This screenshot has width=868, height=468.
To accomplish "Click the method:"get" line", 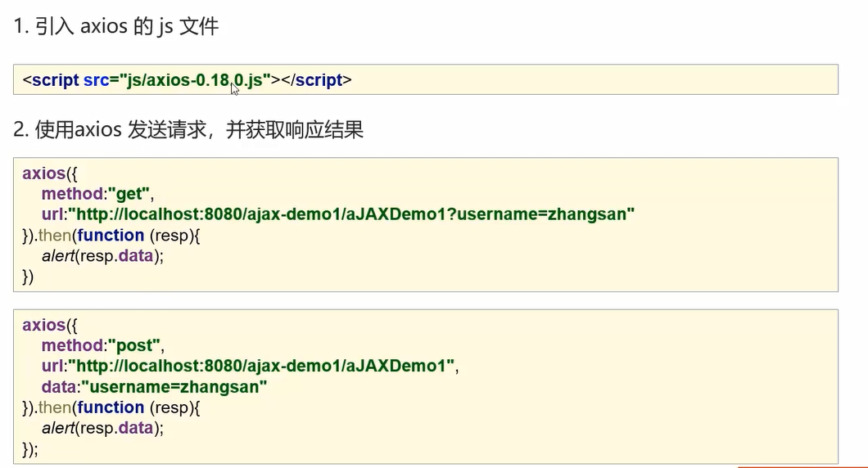I will (97, 194).
